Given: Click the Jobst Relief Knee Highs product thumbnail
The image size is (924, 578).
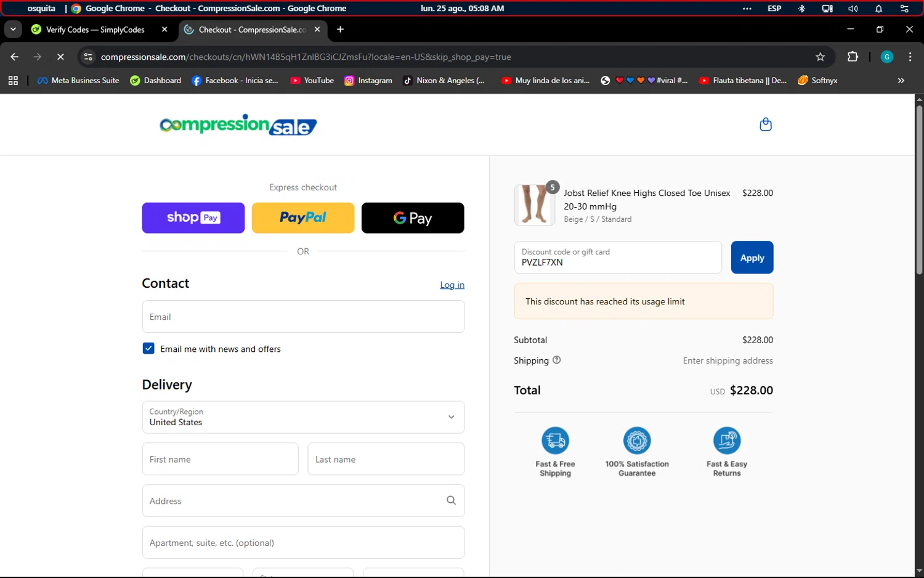Looking at the screenshot, I should [x=535, y=205].
